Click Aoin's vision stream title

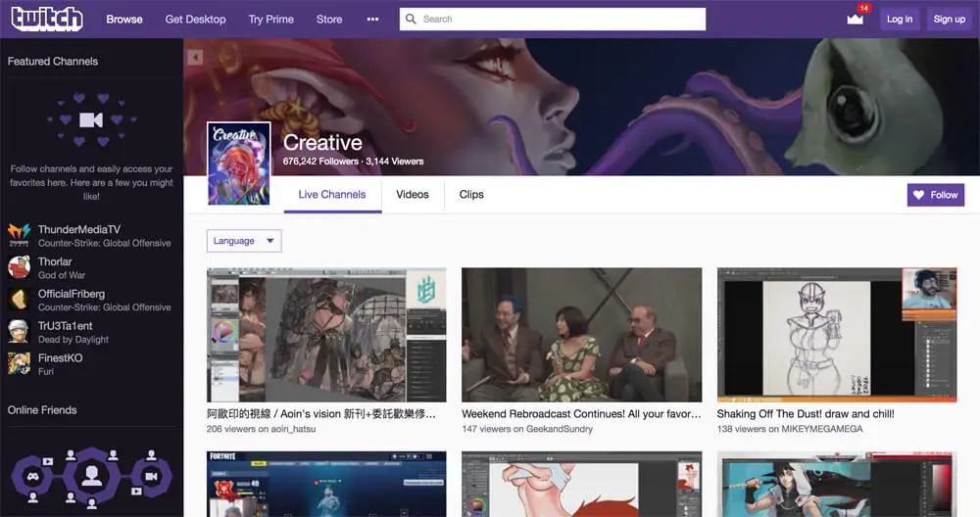point(321,413)
